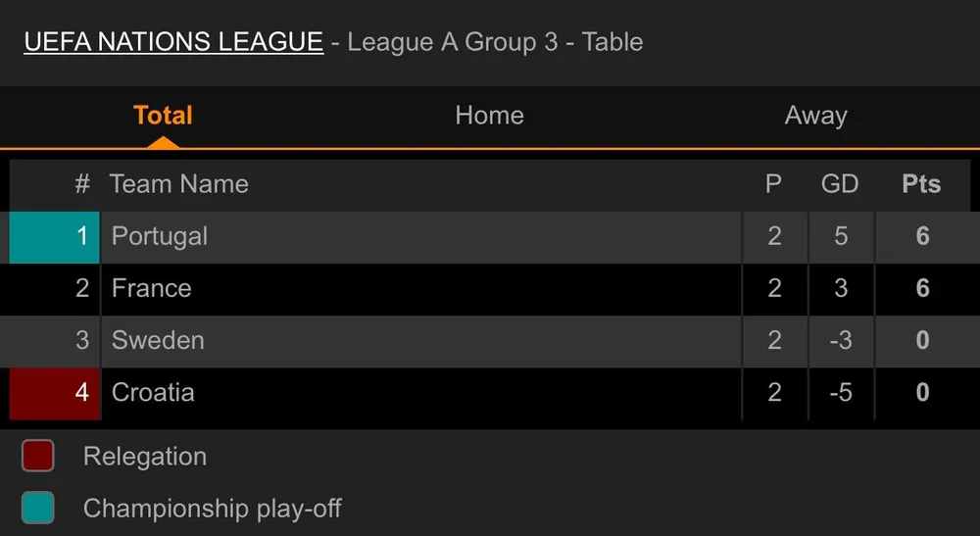Click Portugal's 6 points value
Screen dimensions: 980x536
[922, 236]
